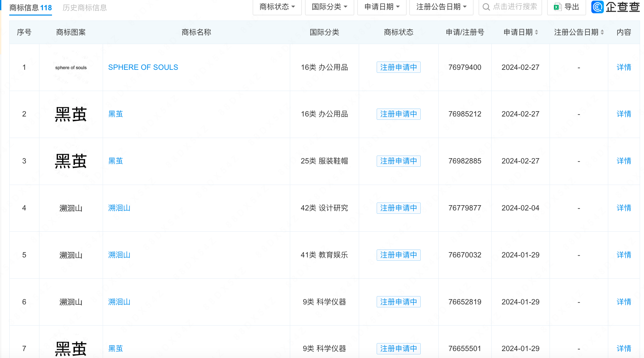This screenshot has width=644, height=358.
Task: Open the 申请日期 filter dropdown
Action: pyautogui.click(x=382, y=7)
